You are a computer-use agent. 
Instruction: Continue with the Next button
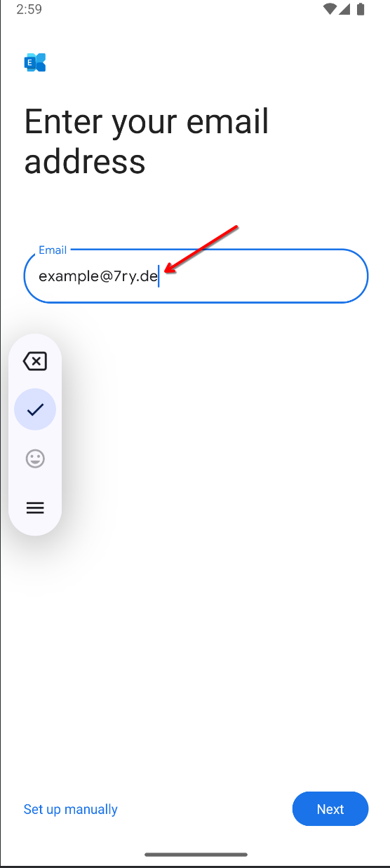330,809
